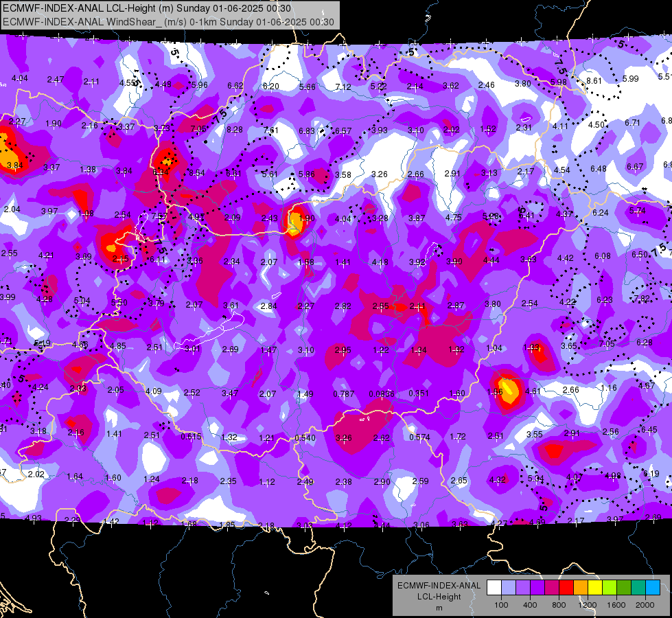Click the dark green legend swatch

click(623, 588)
